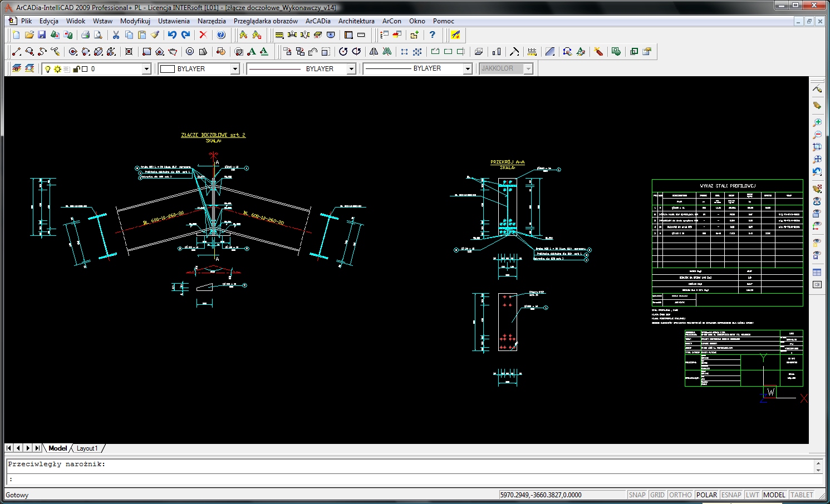This screenshot has width=830, height=504.
Task: Click the coordinates readout in status bar
Action: coord(562,495)
